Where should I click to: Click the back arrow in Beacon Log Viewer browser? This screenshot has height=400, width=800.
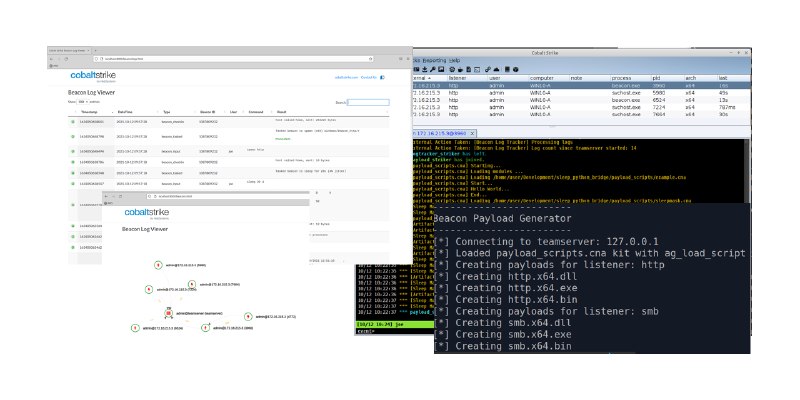tap(51, 59)
